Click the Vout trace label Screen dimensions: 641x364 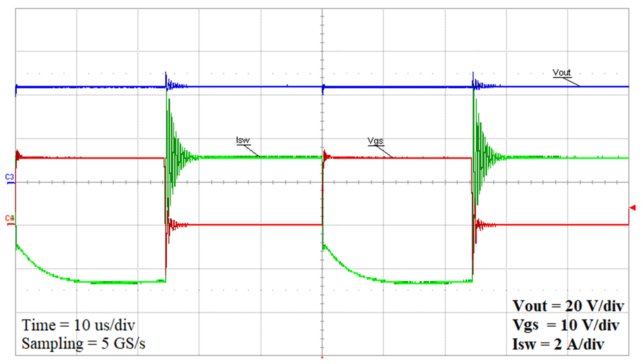pos(562,73)
